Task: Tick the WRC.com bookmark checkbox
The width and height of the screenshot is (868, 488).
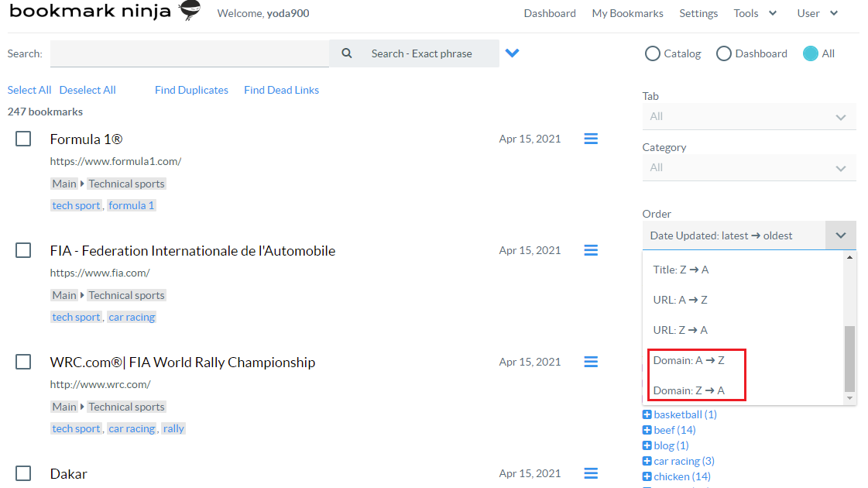Action: [x=23, y=362]
